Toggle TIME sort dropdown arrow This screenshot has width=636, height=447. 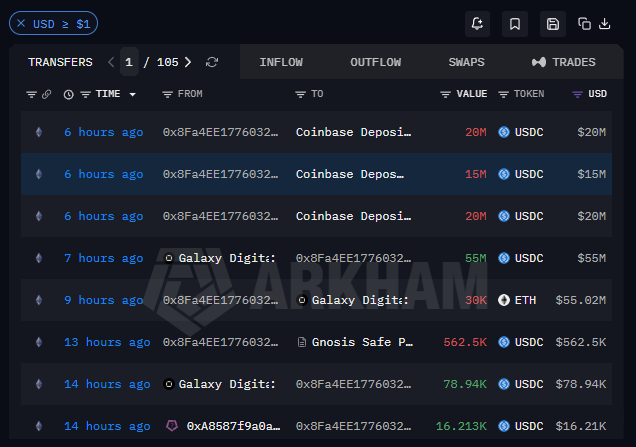(132, 95)
